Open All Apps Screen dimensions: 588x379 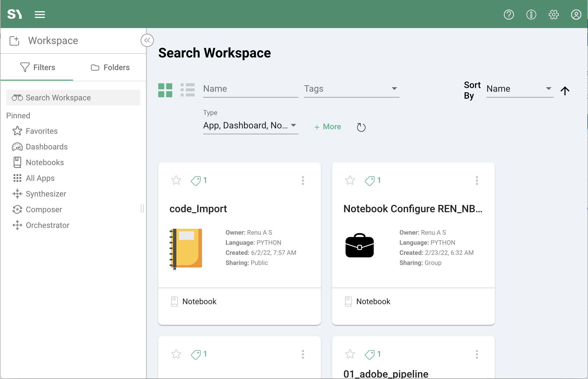(40, 178)
